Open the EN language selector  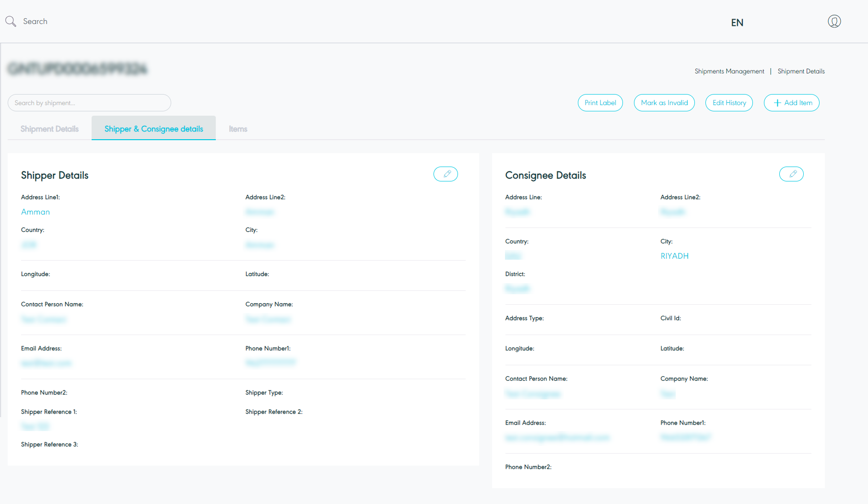(737, 23)
